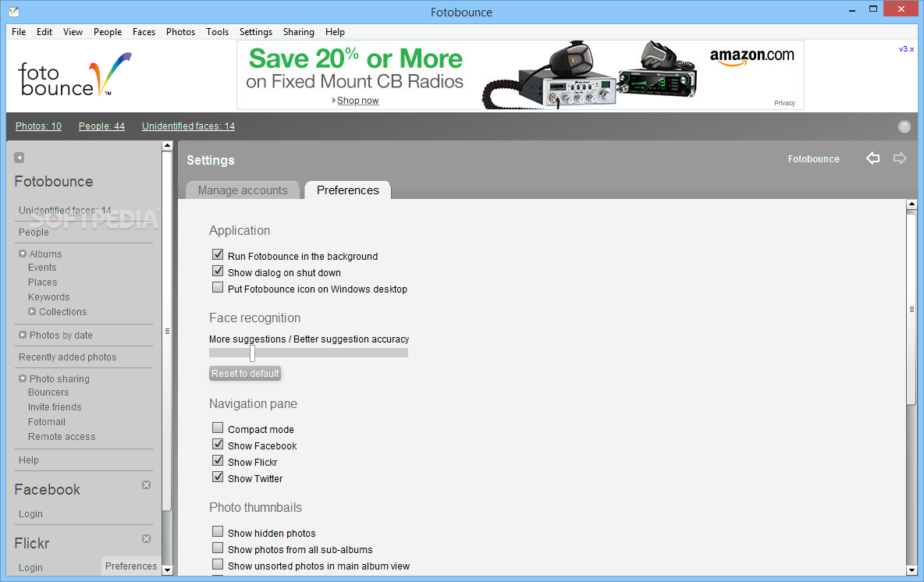The image size is (924, 582).
Task: Open Bouncers under Photo sharing
Action: (48, 392)
